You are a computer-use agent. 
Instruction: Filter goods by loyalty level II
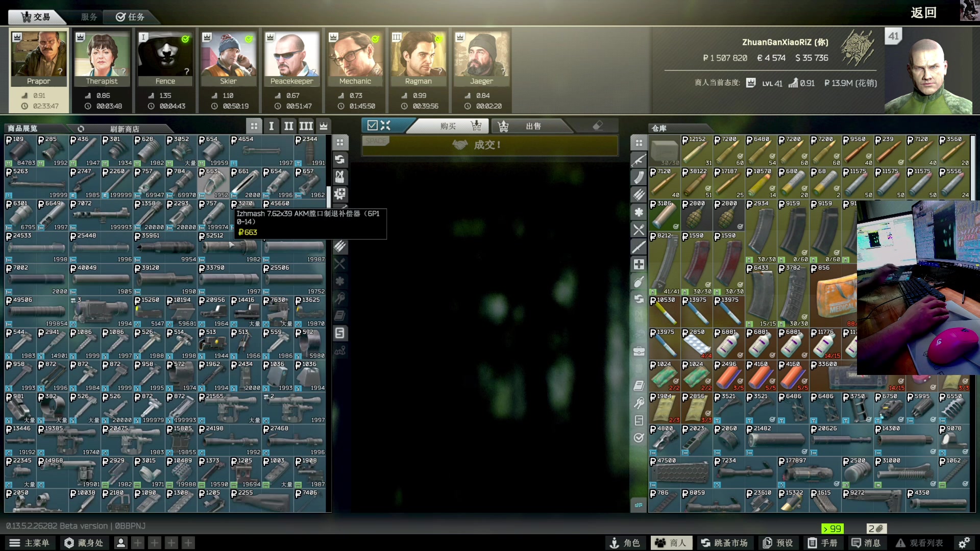[x=288, y=126]
